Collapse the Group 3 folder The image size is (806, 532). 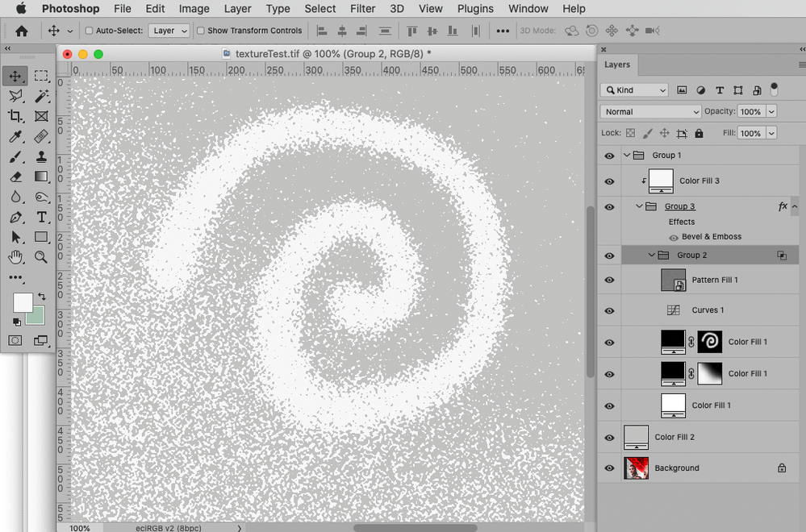pyautogui.click(x=639, y=206)
